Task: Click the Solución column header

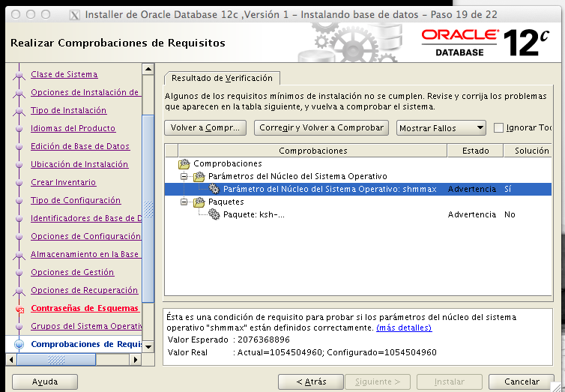Action: click(x=528, y=151)
